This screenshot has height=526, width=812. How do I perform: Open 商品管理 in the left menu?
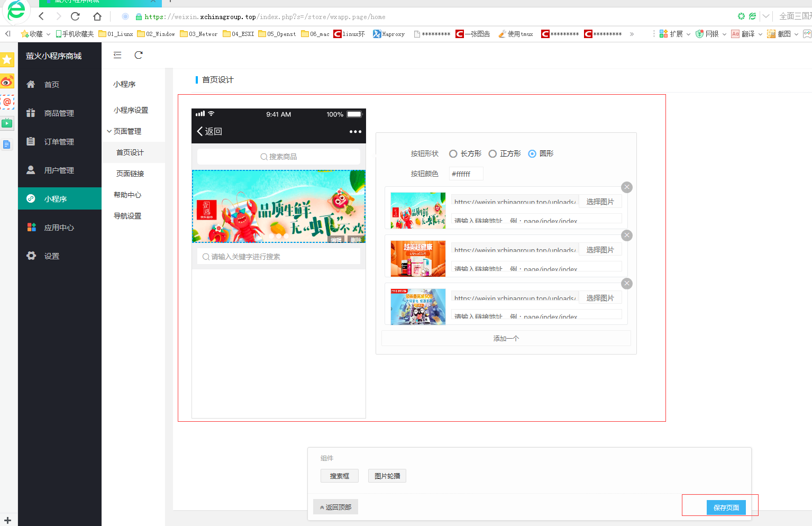[59, 113]
